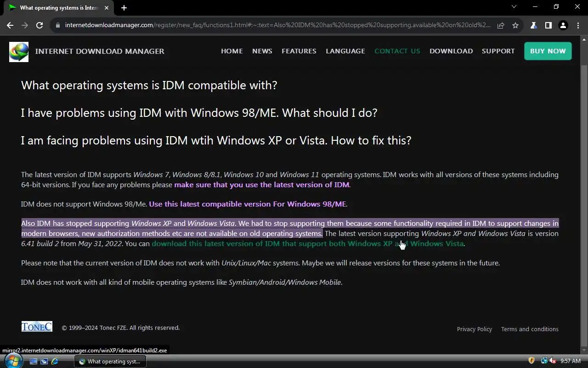This screenshot has height=368, width=588.
Task: Reload the page with the refresh icon
Action: coord(40,25)
